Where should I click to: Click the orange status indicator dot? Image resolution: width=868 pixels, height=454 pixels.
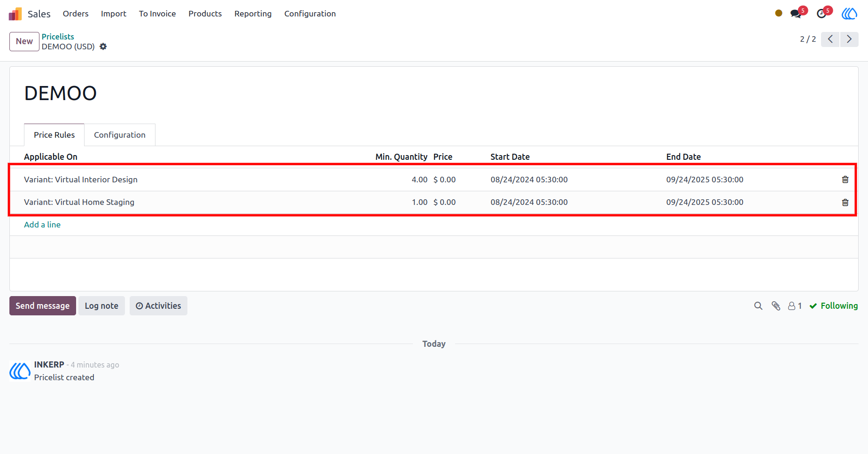(779, 13)
